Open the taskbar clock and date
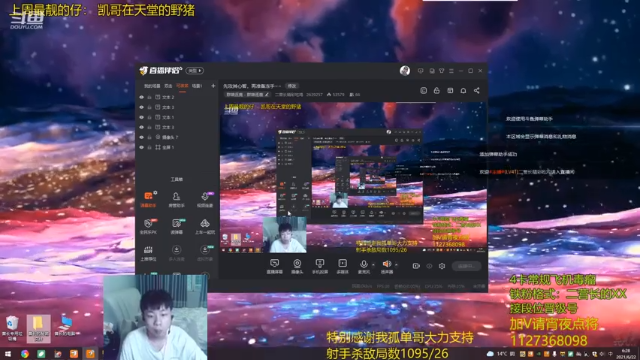Viewport: 640px width, 360px height. pyautogui.click(x=625, y=354)
